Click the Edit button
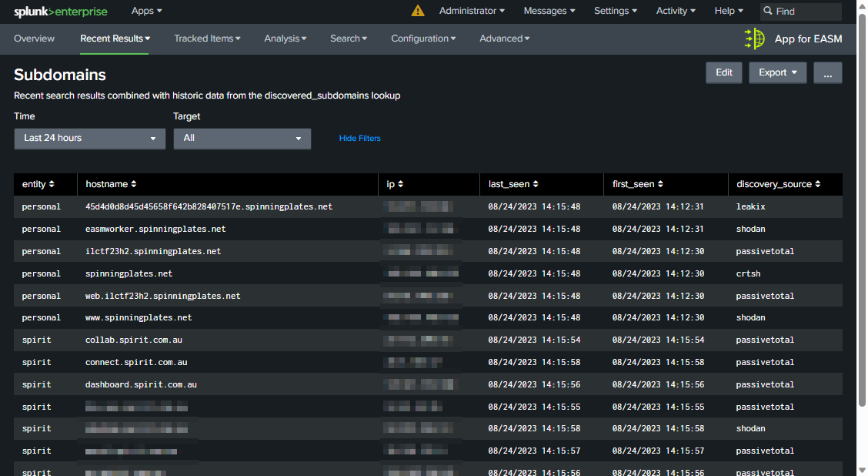Screen dimensions: 868x476 (x=723, y=72)
